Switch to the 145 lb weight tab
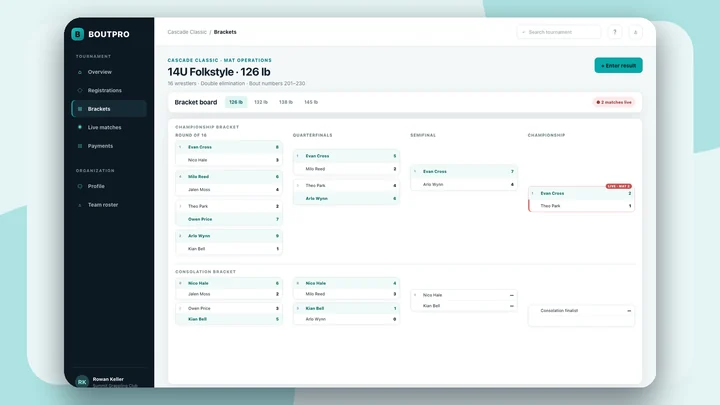 pos(311,102)
